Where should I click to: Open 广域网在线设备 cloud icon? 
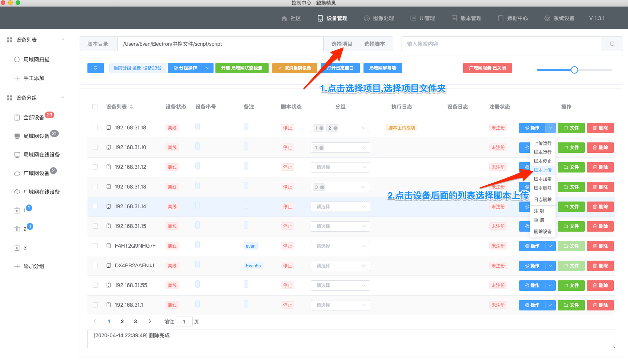click(x=17, y=192)
